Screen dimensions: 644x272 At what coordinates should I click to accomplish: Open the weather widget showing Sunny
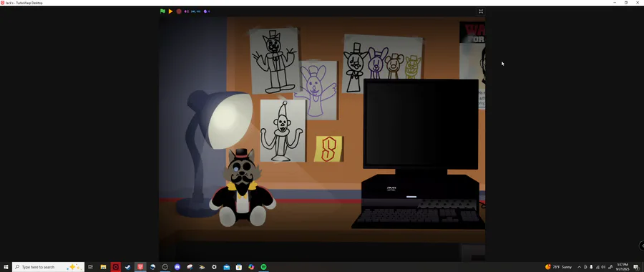coord(558,267)
